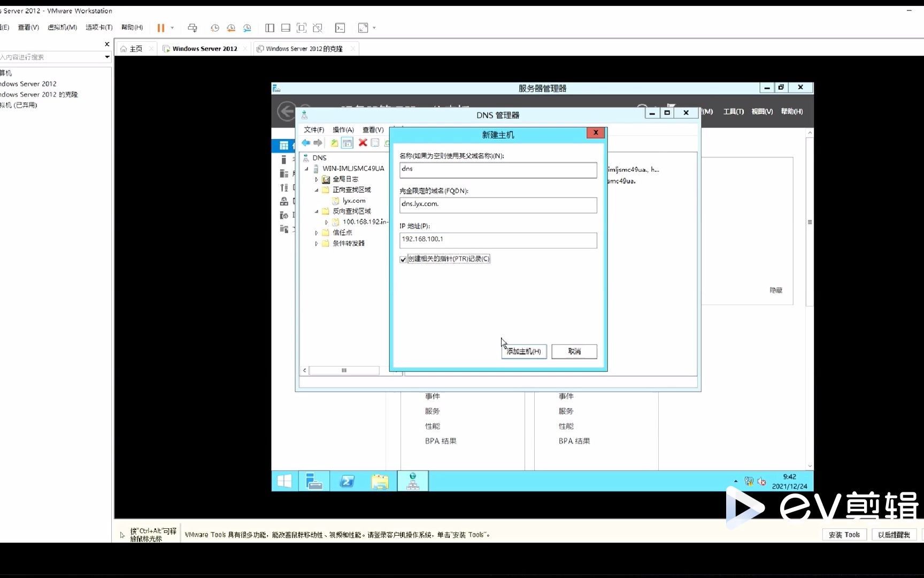Open the snapshot manager wrench-clock icon
This screenshot has width=924, height=578.
pyautogui.click(x=247, y=28)
